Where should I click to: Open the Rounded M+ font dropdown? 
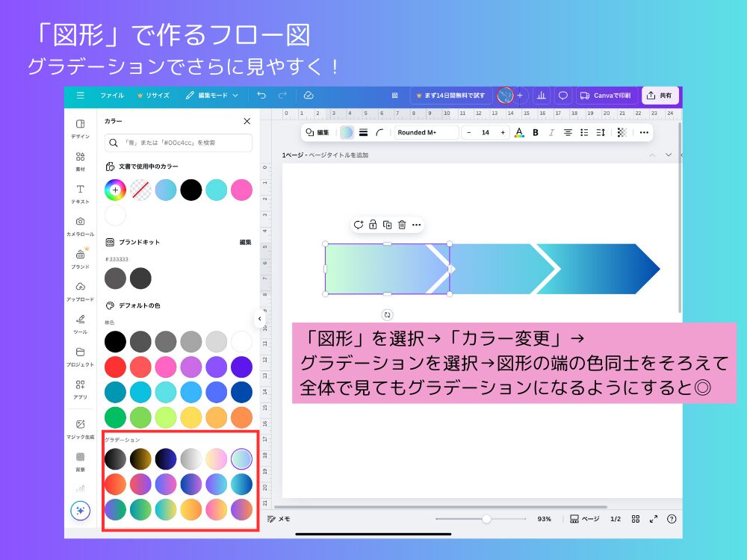tap(426, 132)
